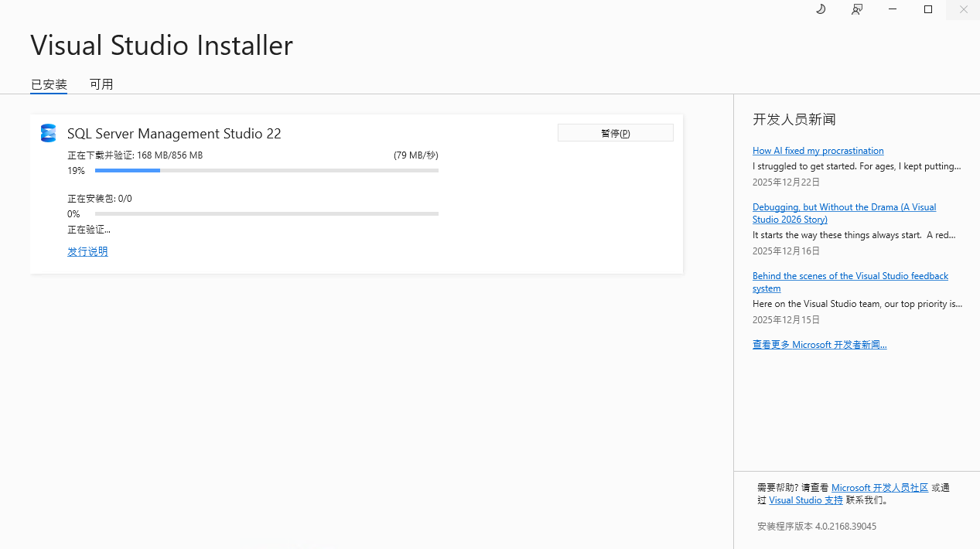This screenshot has height=549, width=980.
Task: Open the How AI fixed my procrastination article
Action: (x=818, y=151)
